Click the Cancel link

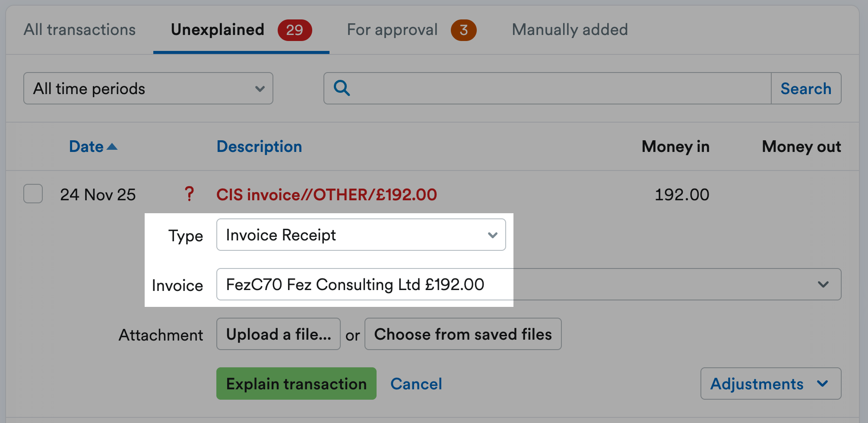click(416, 383)
